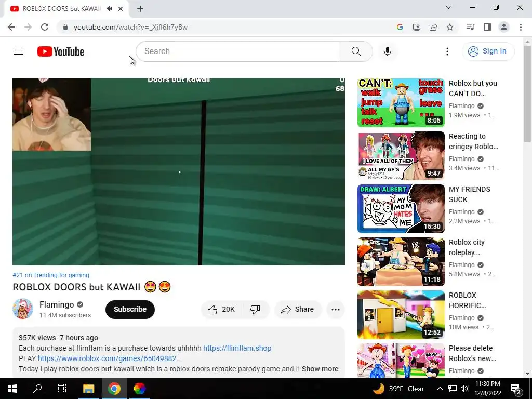Open the roblox.com games link
This screenshot has height=399, width=532.
(110, 358)
